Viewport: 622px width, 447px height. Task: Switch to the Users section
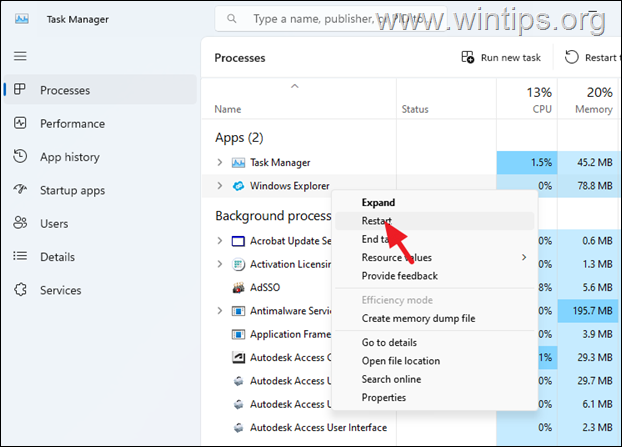click(x=100, y=223)
